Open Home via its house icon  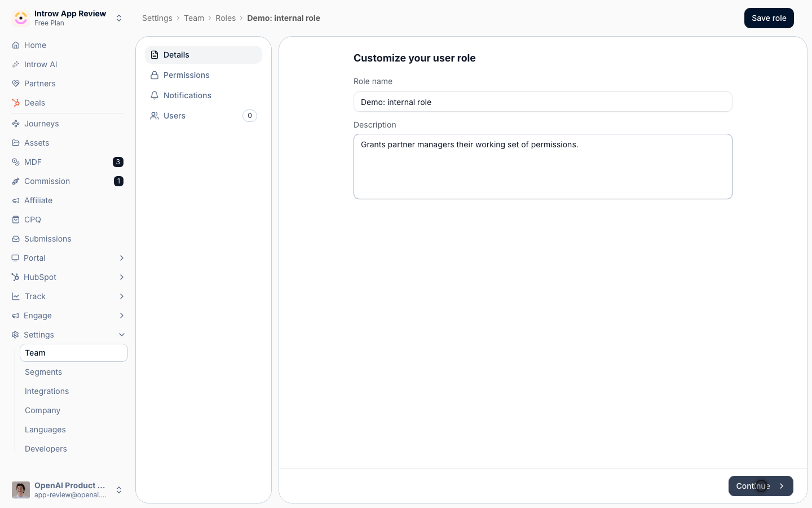click(16, 45)
